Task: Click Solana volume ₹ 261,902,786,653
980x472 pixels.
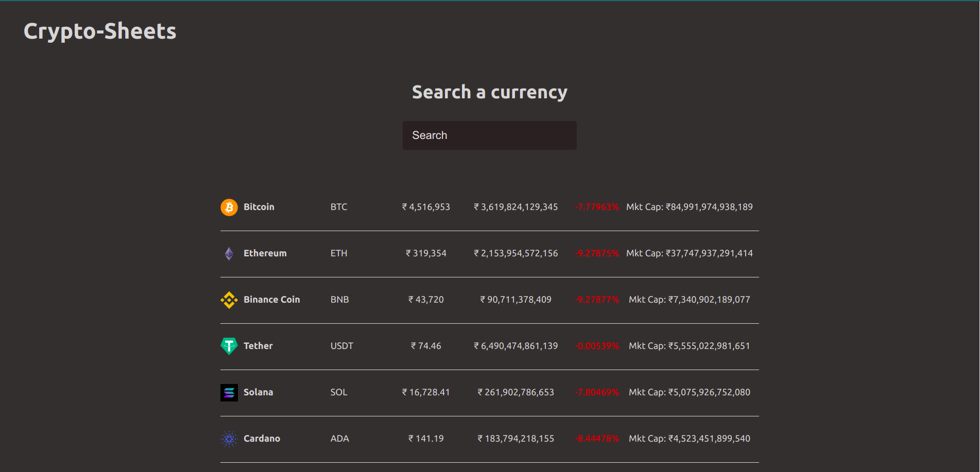Action: point(516,392)
